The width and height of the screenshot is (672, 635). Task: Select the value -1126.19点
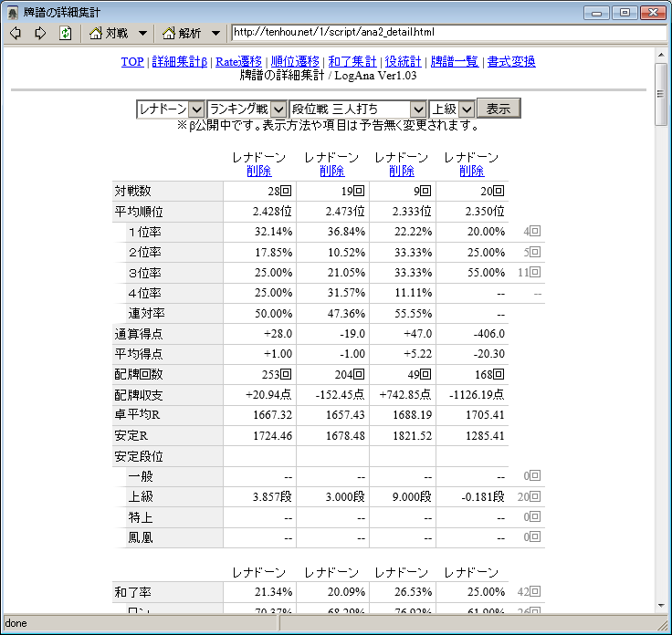tap(477, 395)
